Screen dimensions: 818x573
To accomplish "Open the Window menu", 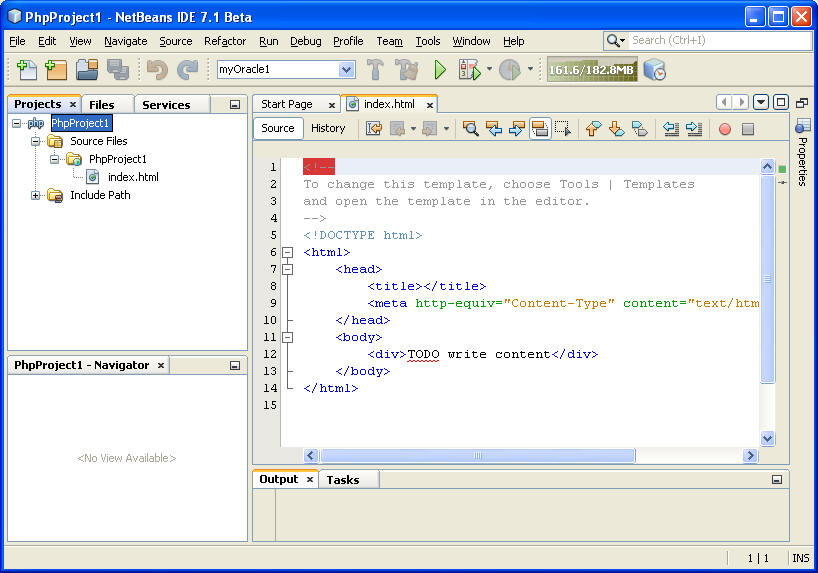I will (x=471, y=41).
